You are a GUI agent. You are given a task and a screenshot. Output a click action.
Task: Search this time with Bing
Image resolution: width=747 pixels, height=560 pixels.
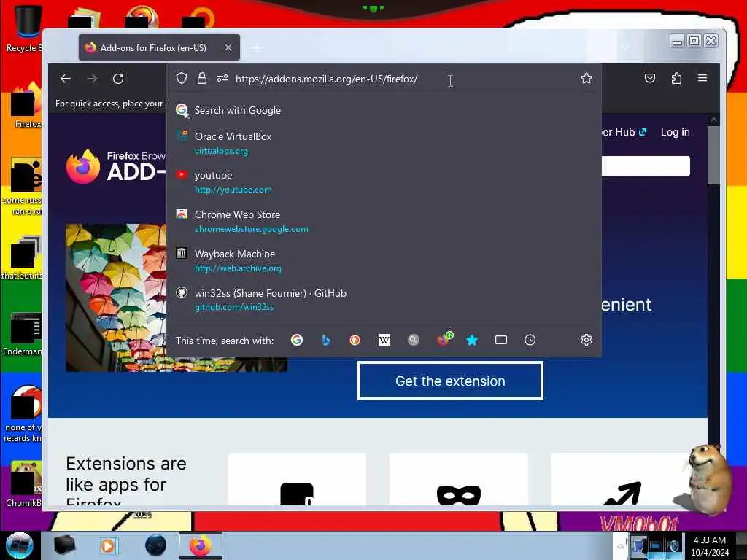[326, 340]
